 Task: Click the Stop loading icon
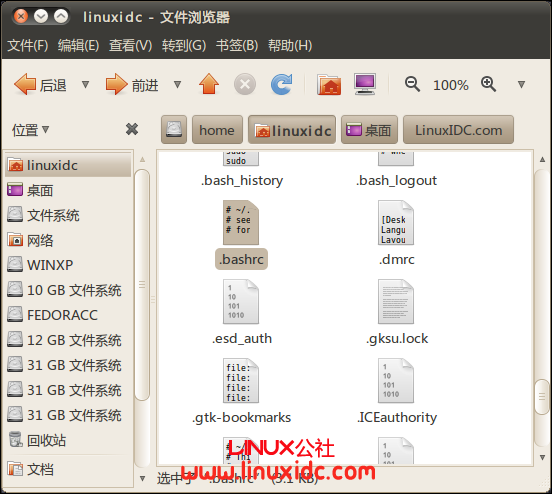click(245, 85)
